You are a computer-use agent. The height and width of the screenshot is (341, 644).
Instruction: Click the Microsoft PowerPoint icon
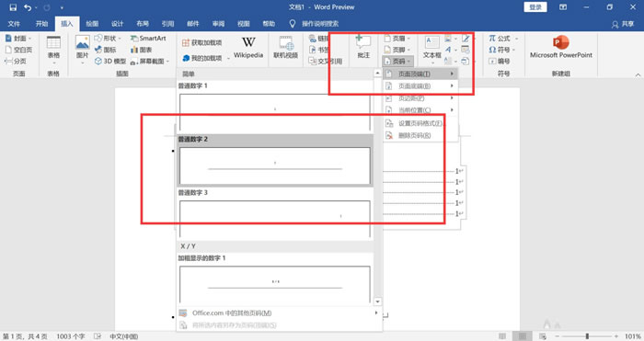[561, 42]
